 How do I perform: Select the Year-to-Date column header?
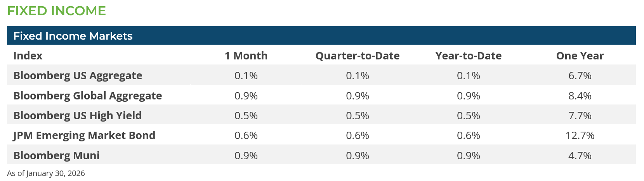469,56
